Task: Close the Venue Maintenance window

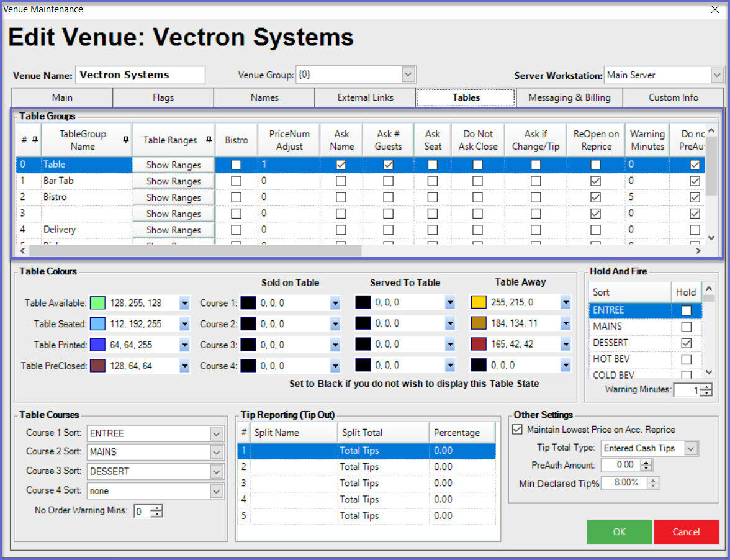Action: 715,9
